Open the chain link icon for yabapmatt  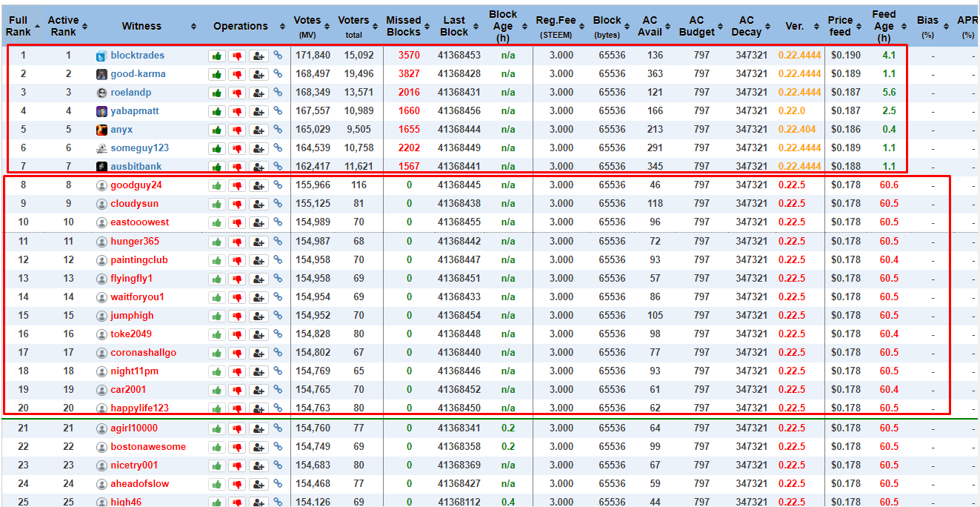click(x=278, y=111)
